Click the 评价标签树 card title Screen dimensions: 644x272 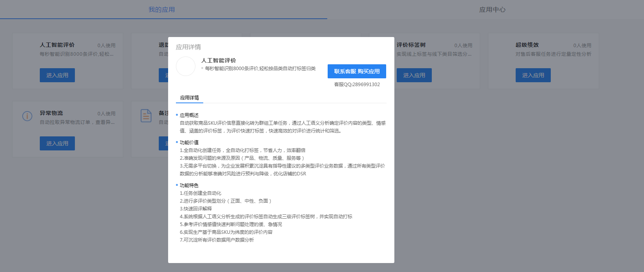click(411, 45)
